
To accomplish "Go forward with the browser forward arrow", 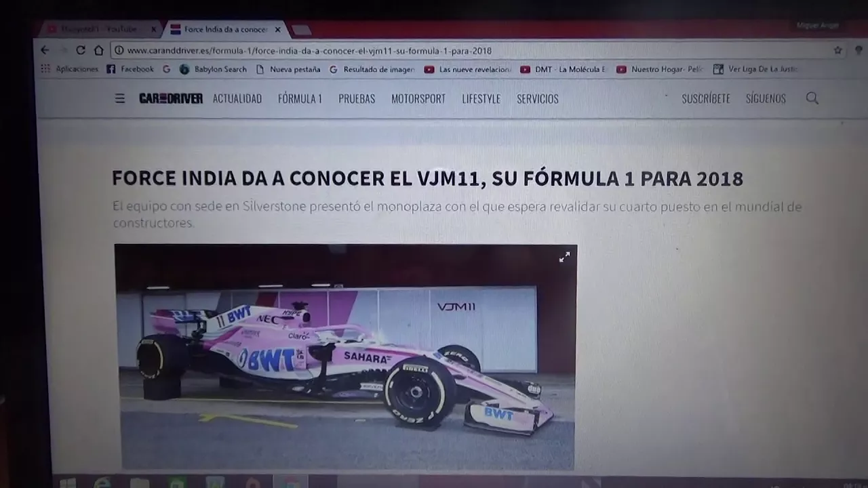I will (63, 50).
